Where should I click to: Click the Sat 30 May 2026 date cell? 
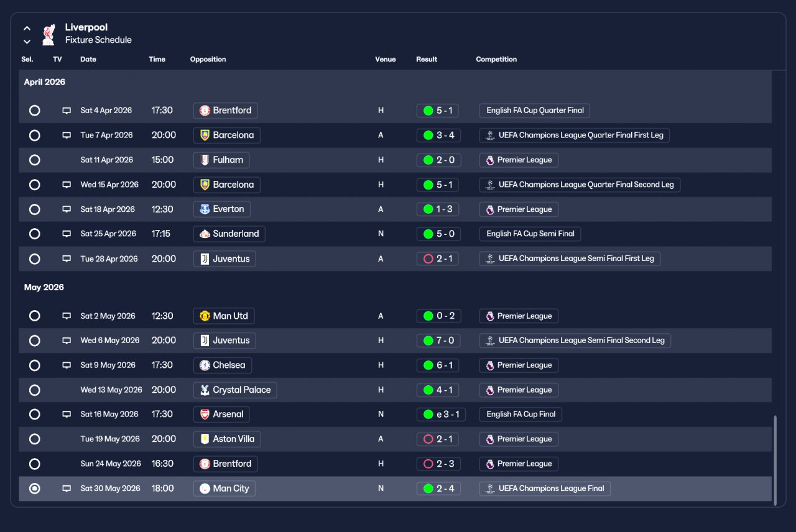coord(111,488)
